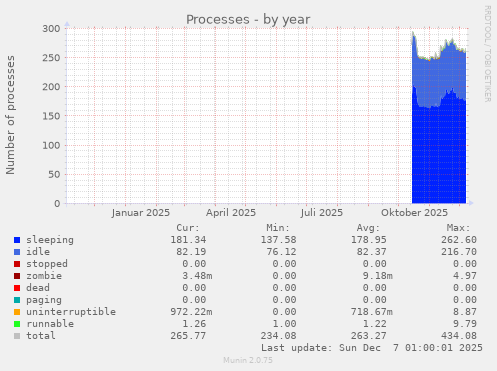Click runnable average value 1.22
This screenshot has width=497, height=371.
pos(375,324)
